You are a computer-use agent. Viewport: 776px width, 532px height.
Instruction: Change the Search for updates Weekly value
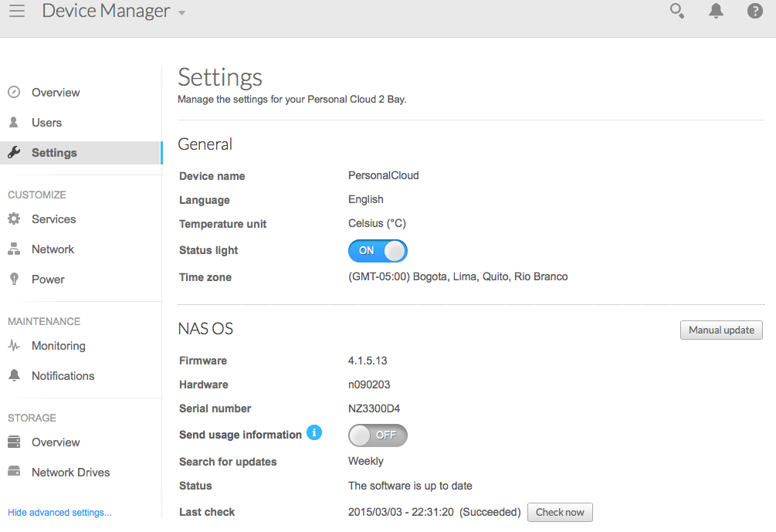pyautogui.click(x=366, y=461)
